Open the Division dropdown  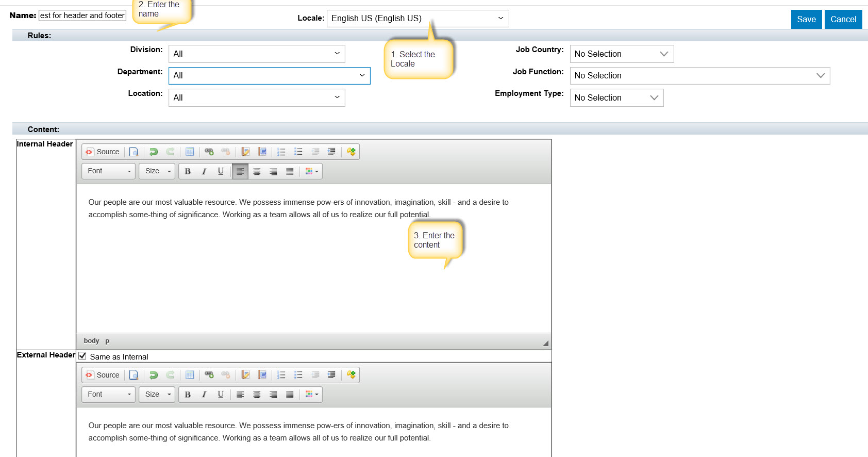click(x=257, y=54)
